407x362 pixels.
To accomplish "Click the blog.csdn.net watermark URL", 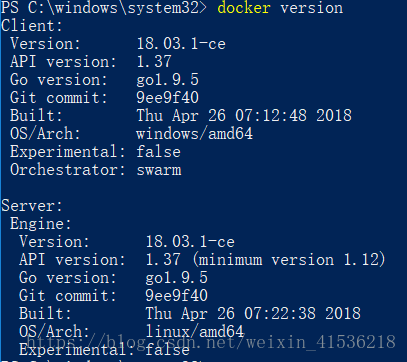I will pyautogui.click(x=211, y=342).
